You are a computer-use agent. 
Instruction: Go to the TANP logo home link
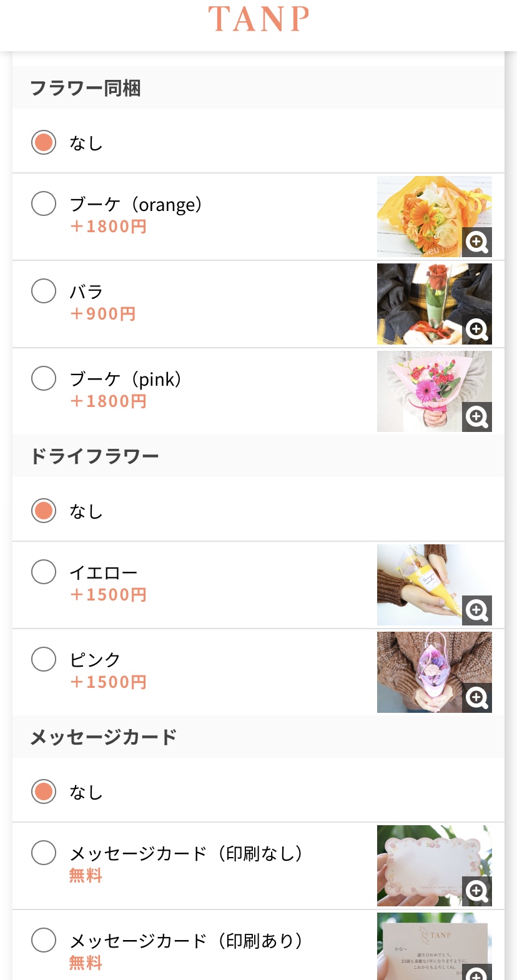[x=258, y=19]
